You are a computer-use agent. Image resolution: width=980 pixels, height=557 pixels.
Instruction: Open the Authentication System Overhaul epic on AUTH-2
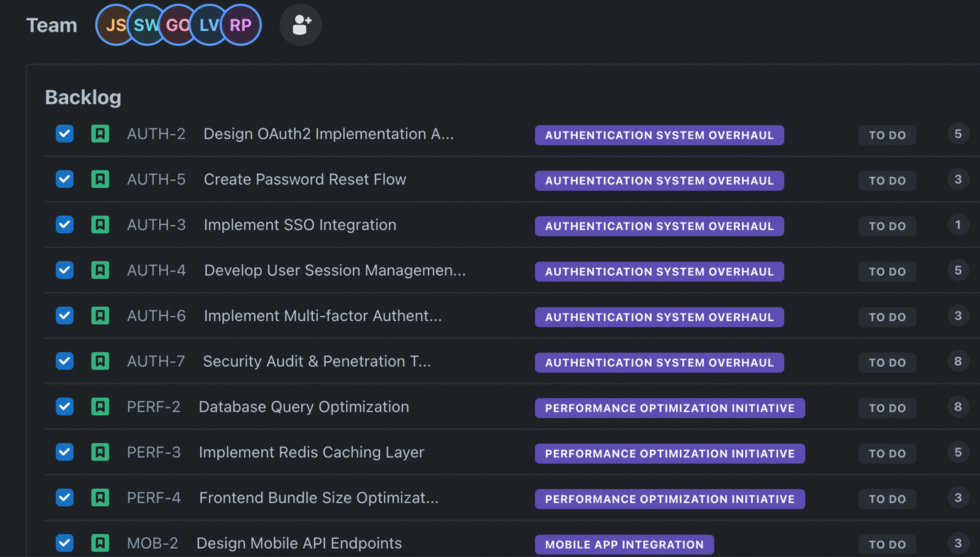click(659, 135)
